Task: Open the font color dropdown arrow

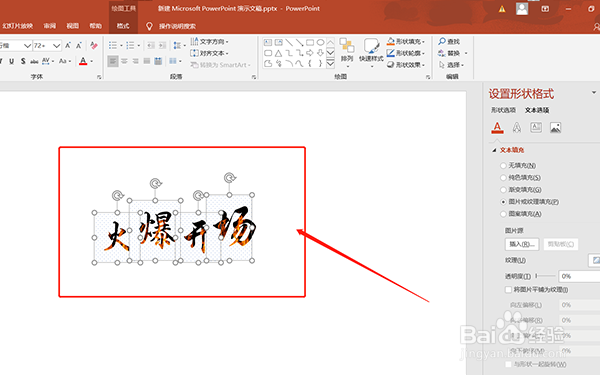Action: [x=91, y=61]
